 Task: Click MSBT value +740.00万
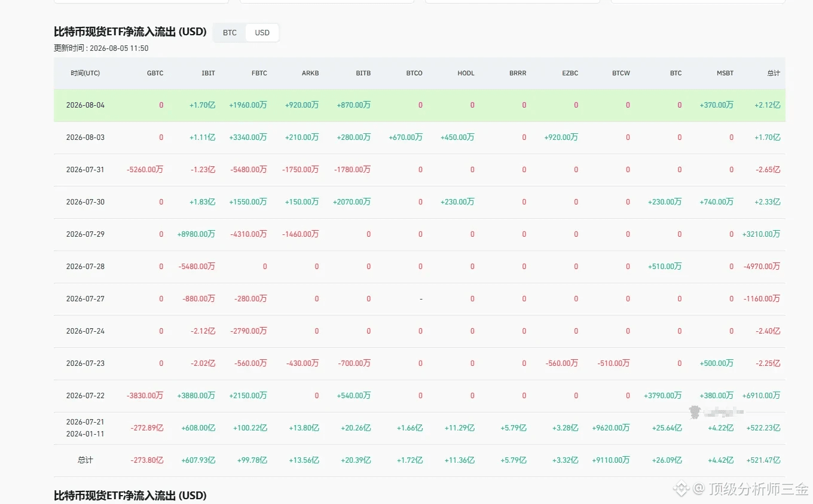(717, 202)
